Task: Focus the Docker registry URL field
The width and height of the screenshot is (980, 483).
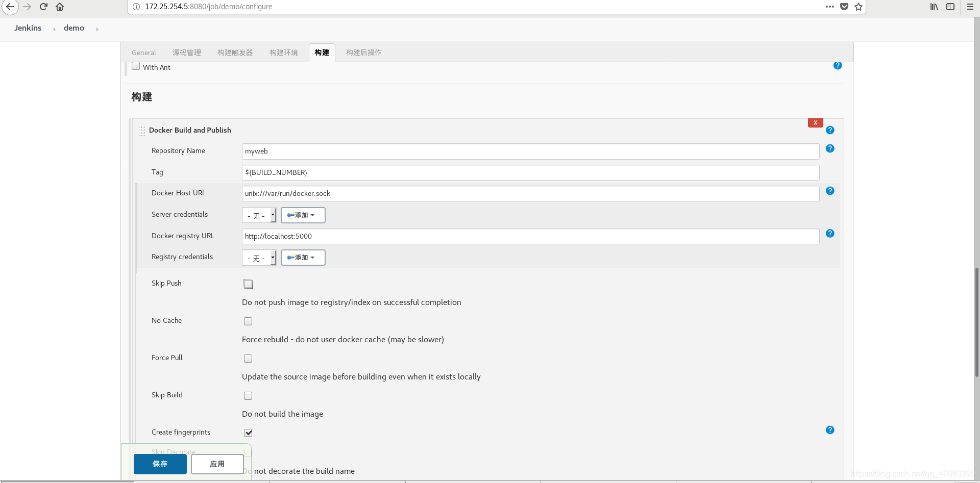Action: (x=531, y=236)
